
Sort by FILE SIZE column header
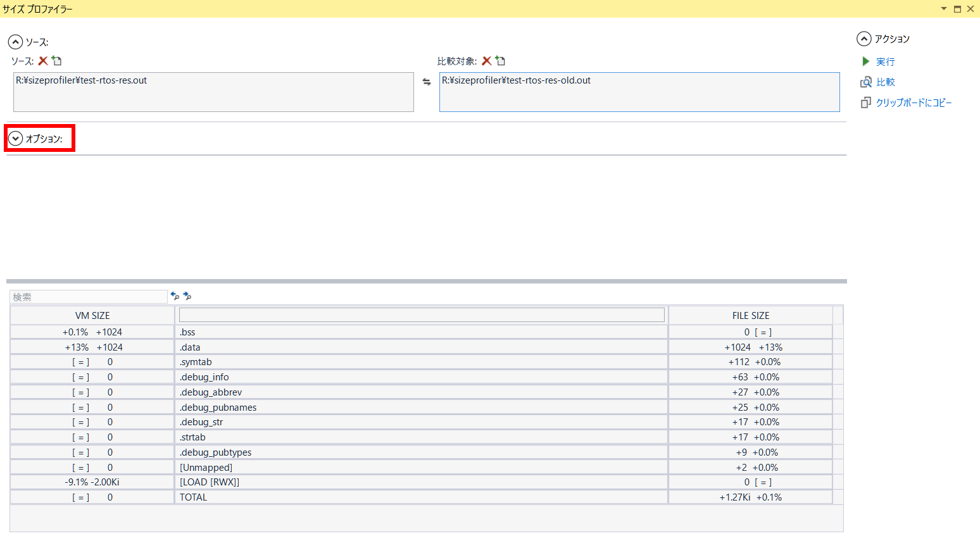pos(751,315)
